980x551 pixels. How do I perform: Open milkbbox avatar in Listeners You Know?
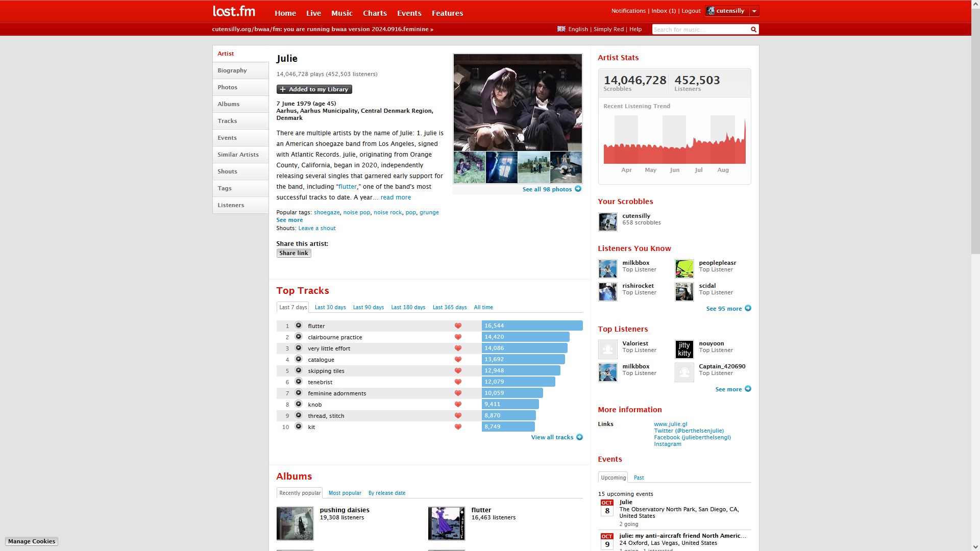tap(607, 268)
